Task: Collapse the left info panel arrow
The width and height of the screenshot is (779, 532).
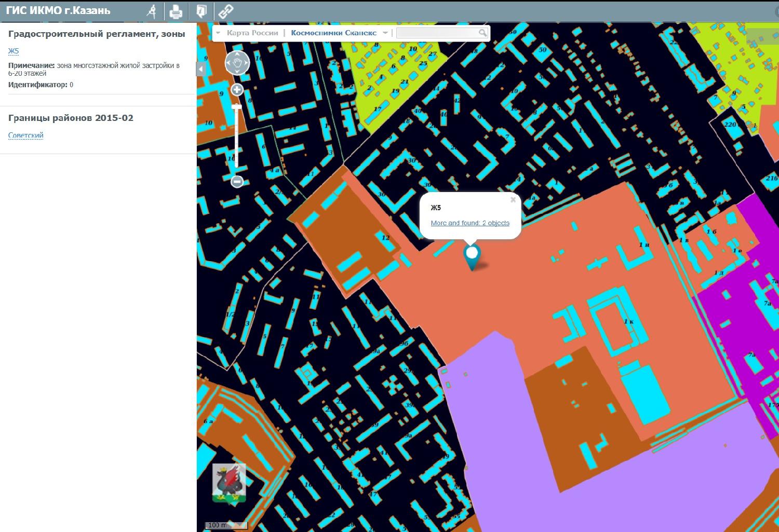Action: [x=201, y=69]
